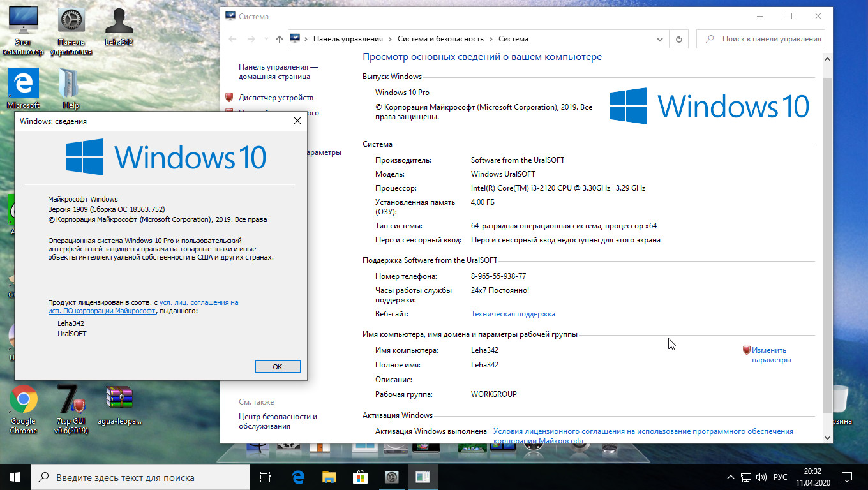Open the Панель управления desktop shortcut
Image resolution: width=868 pixels, height=490 pixels.
[71, 31]
